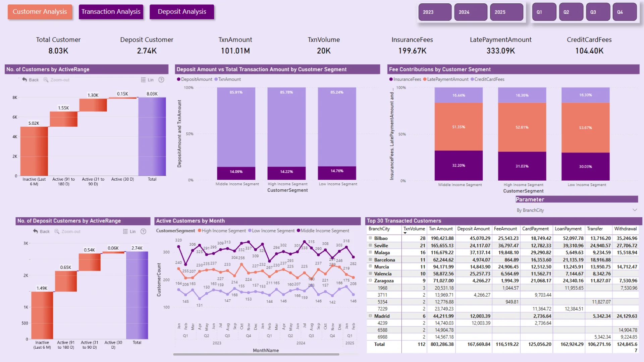Toggle the 2025 year slicer
Screen dimensions: 644x362
pyautogui.click(x=507, y=12)
